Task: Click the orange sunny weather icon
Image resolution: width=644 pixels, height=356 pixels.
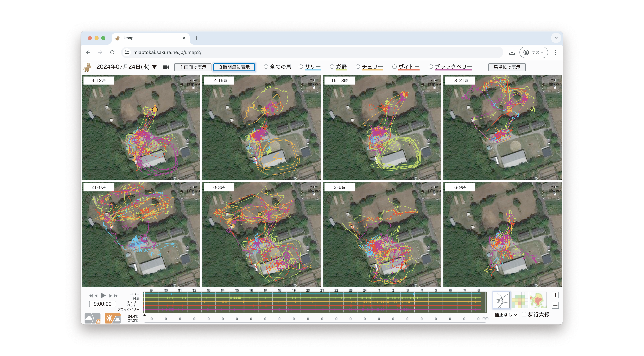Action: click(x=112, y=318)
